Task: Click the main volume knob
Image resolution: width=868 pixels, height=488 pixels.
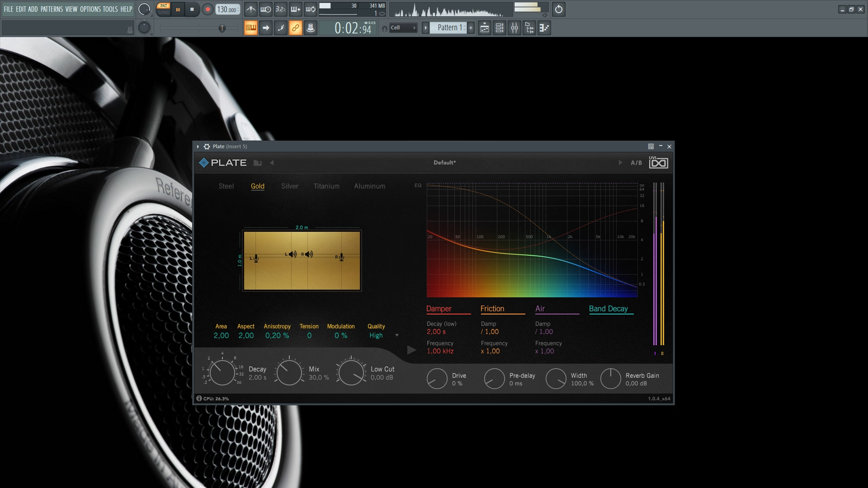Action: 144,9
